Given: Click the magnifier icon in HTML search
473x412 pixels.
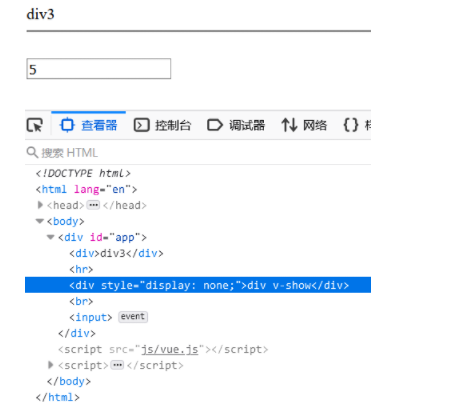Looking at the screenshot, I should [32, 153].
